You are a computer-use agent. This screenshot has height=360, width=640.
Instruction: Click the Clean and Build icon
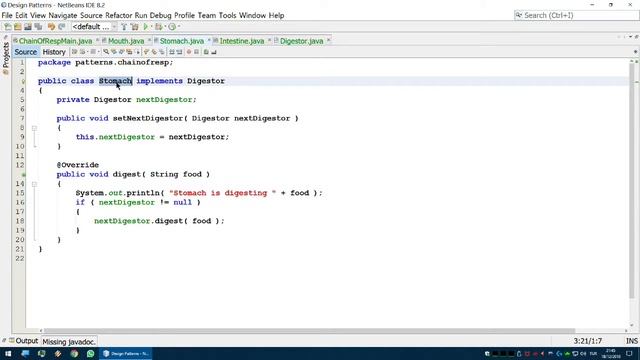click(134, 27)
